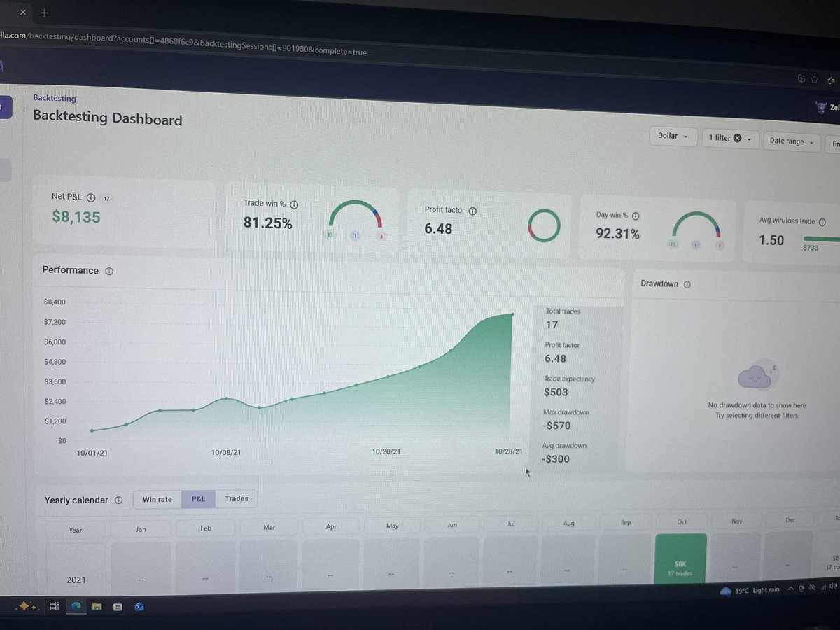The image size is (840, 630).
Task: Open the Date range dropdown
Action: click(792, 141)
